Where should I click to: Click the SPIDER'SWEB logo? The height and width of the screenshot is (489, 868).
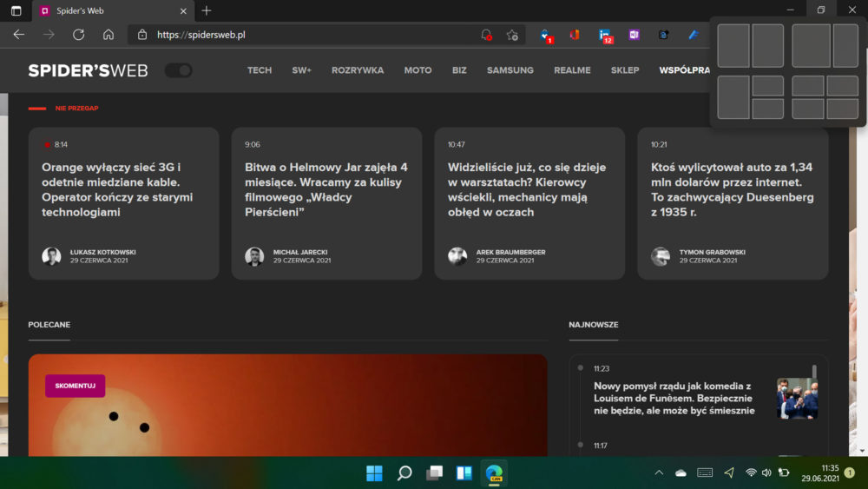(88, 70)
